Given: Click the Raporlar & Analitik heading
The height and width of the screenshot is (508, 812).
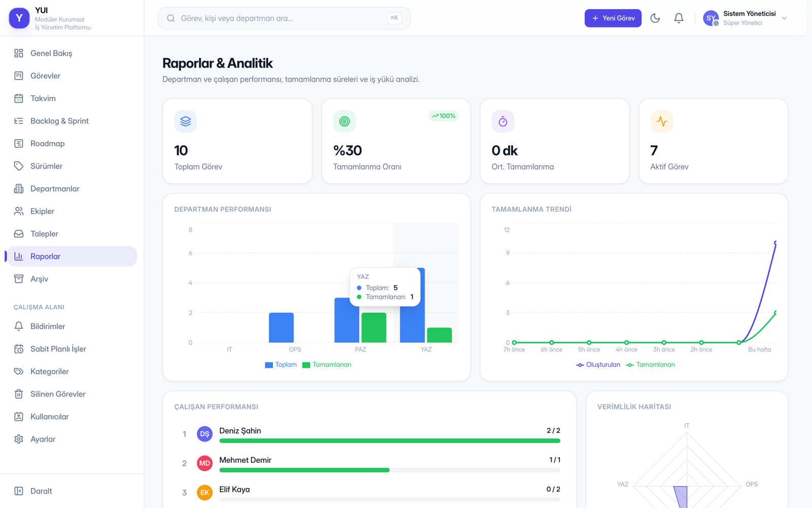Looking at the screenshot, I should [217, 63].
